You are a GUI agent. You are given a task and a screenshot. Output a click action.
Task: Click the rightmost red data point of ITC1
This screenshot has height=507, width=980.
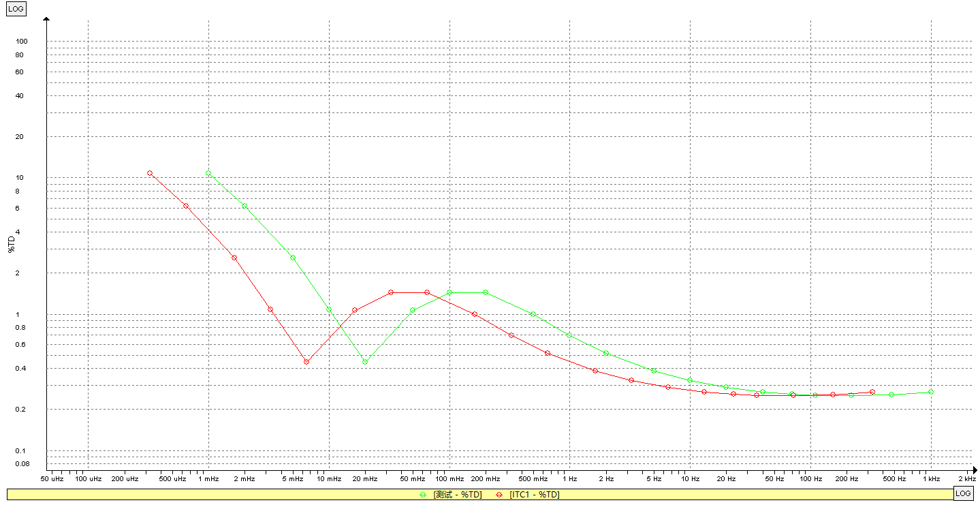872,392
